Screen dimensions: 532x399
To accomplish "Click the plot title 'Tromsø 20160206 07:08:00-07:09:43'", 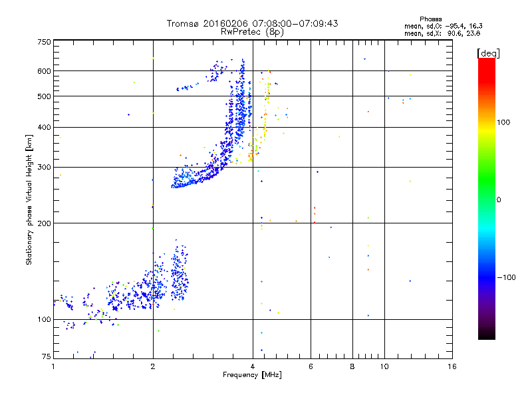I will [x=252, y=23].
